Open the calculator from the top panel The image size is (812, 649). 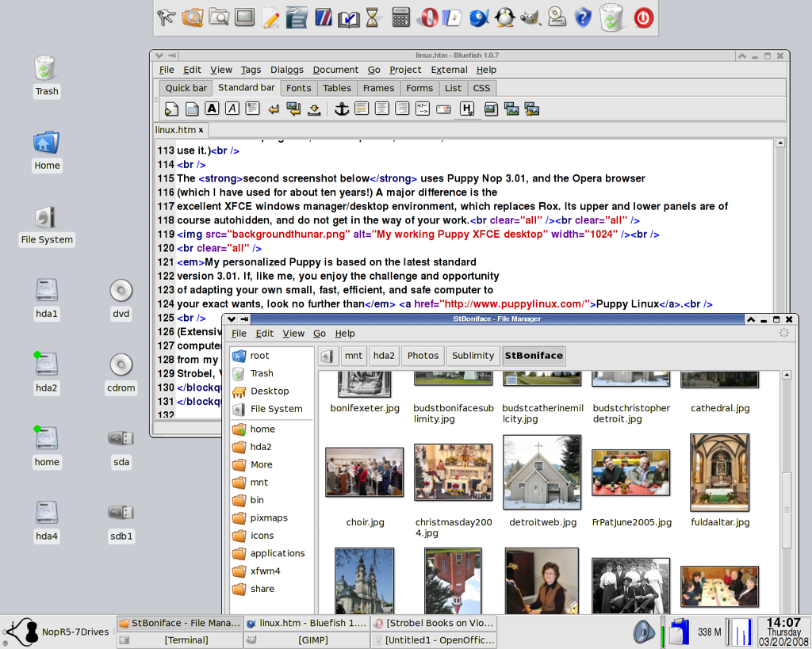pos(400,17)
